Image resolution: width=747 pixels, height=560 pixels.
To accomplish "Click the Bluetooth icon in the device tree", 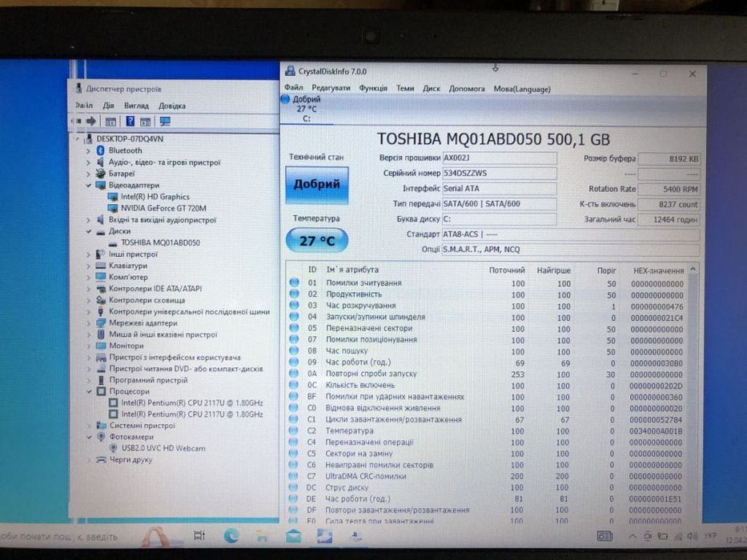I will (x=101, y=150).
